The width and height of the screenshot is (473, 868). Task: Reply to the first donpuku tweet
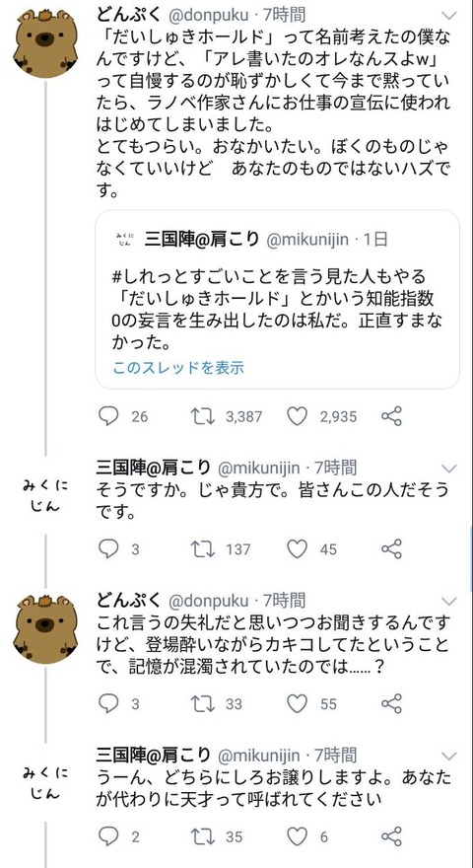[x=108, y=416]
